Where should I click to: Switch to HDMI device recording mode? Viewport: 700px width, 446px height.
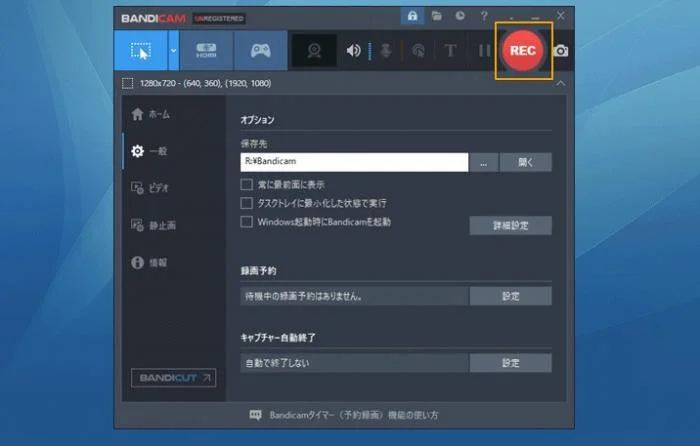click(206, 50)
